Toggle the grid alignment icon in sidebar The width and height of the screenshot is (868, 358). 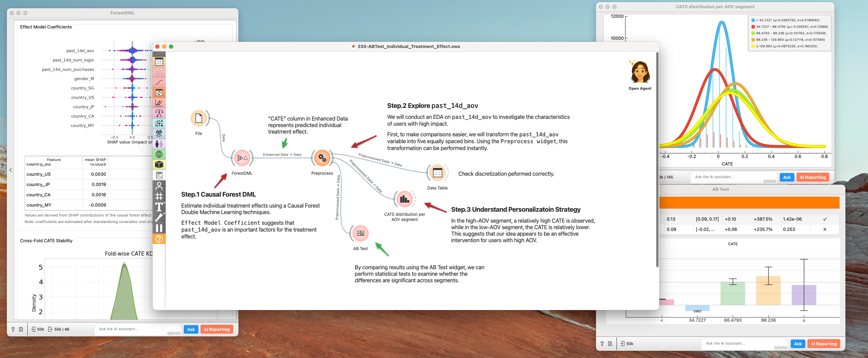pos(159,196)
